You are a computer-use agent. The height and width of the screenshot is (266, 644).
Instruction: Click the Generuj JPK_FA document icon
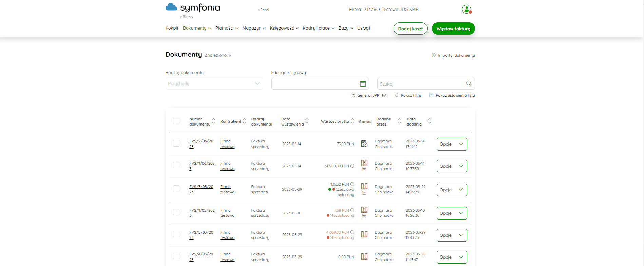(x=354, y=95)
